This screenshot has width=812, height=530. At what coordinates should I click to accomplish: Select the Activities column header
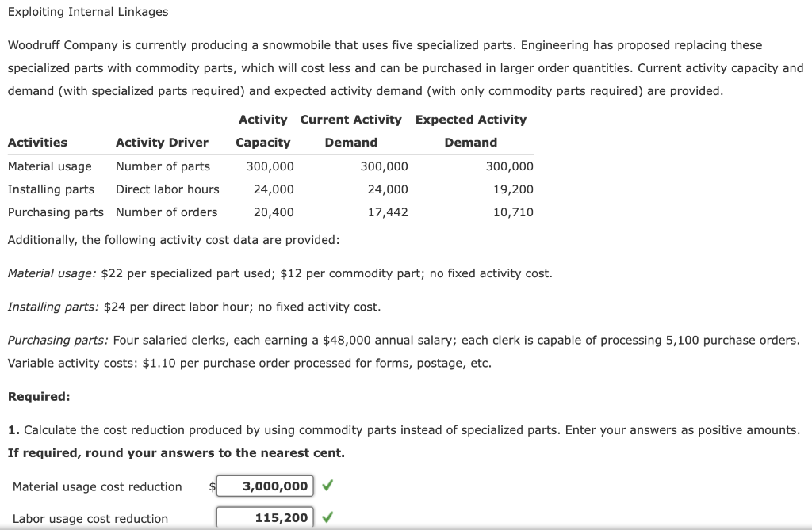pyautogui.click(x=33, y=142)
